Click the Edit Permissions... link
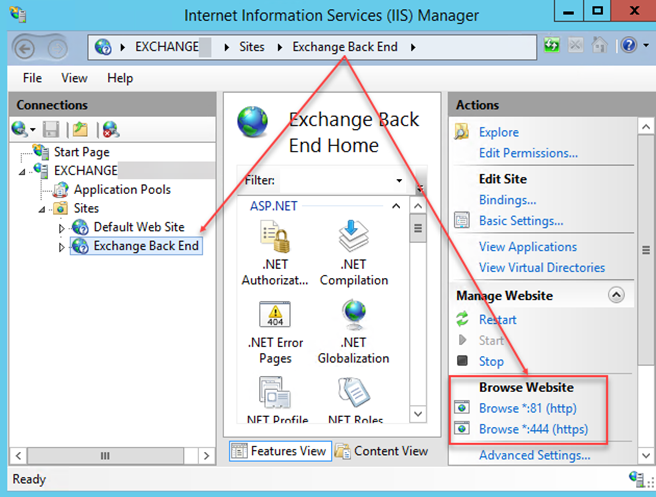Viewport: 656px width, 497px height. click(x=528, y=153)
